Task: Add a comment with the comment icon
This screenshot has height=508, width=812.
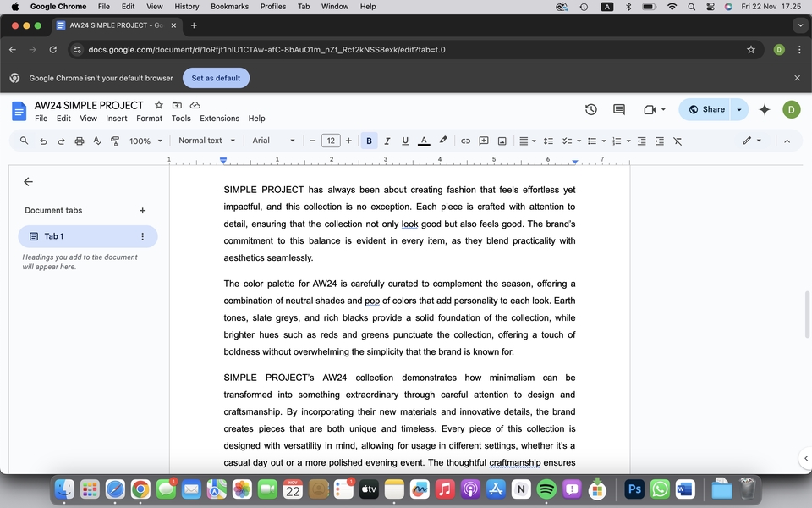Action: (483, 141)
